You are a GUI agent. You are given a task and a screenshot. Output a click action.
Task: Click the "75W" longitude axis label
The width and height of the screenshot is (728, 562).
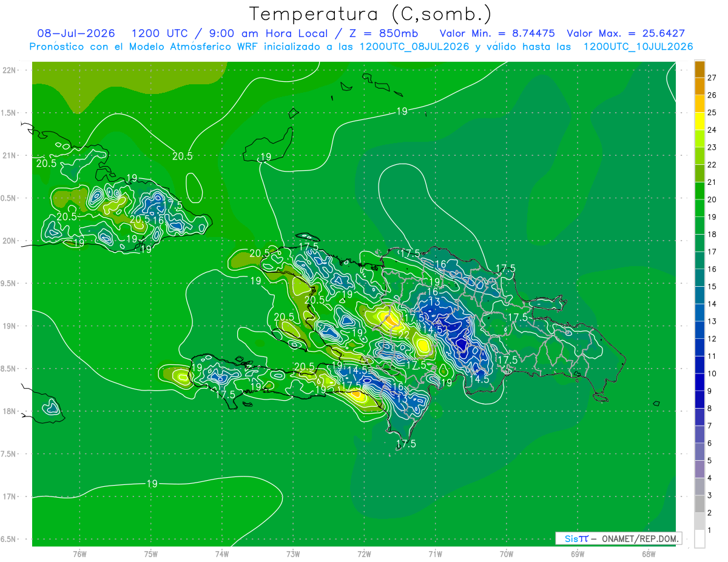151,554
